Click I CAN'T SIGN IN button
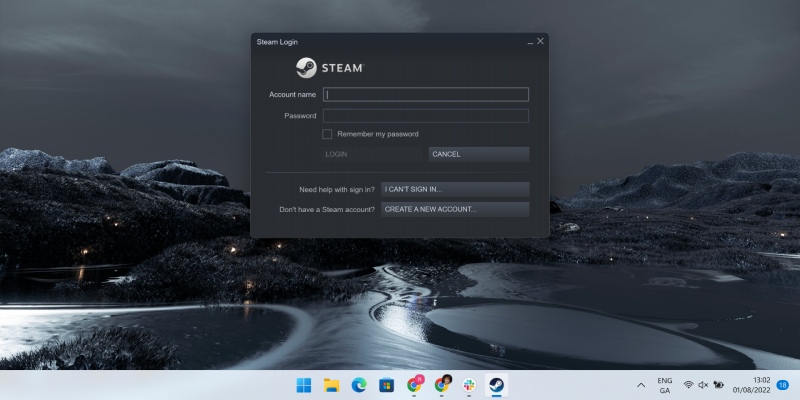 tap(454, 189)
